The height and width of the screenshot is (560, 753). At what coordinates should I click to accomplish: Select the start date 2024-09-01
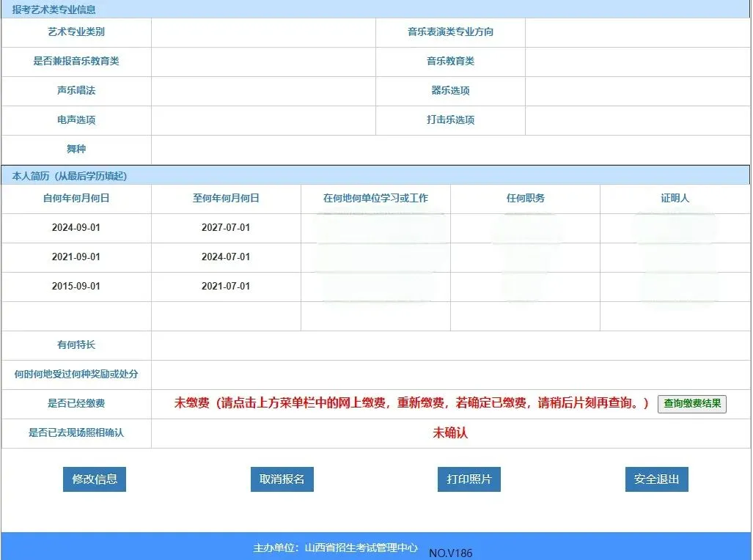pyautogui.click(x=76, y=228)
